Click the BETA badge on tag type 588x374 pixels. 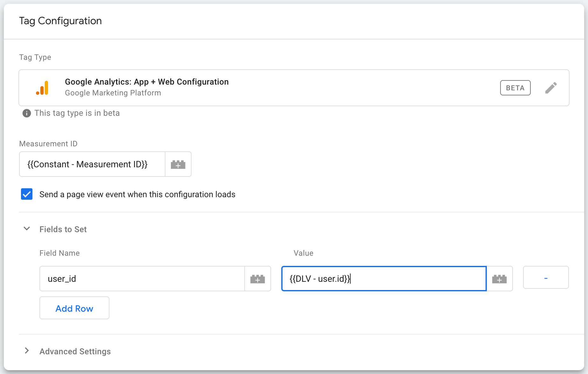(515, 88)
